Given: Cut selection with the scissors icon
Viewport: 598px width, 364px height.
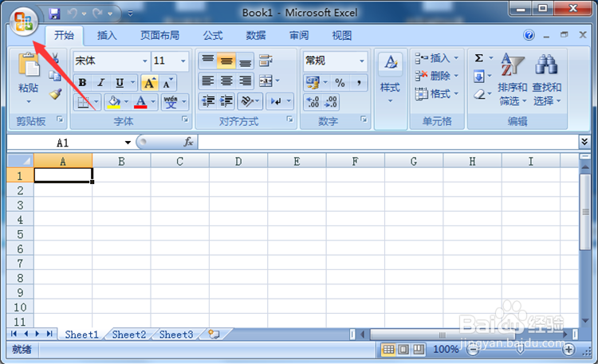Looking at the screenshot, I should 55,57.
